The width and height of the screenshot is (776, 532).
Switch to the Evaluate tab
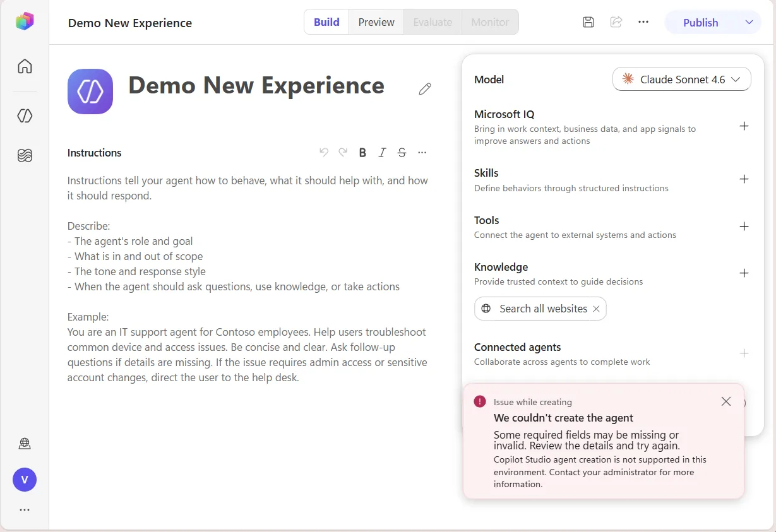pos(433,22)
